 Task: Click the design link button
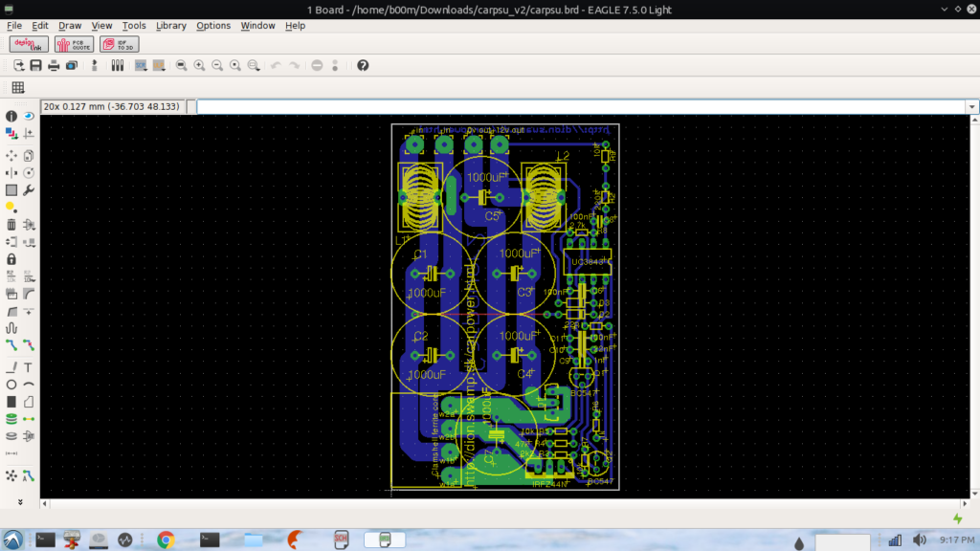click(x=29, y=44)
